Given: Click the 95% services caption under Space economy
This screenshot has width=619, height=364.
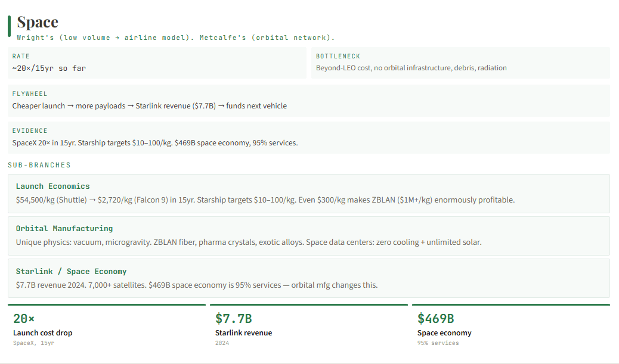Looking at the screenshot, I should pyautogui.click(x=438, y=343).
